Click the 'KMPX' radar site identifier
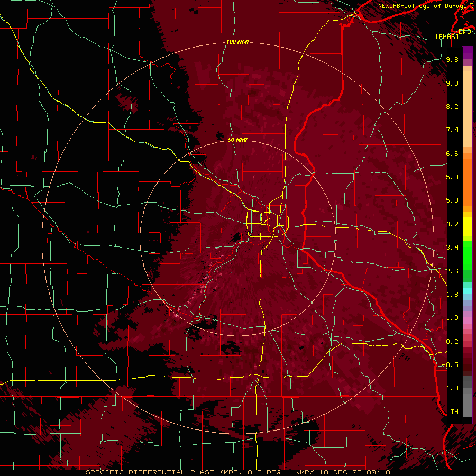The height and width of the screenshot is (476, 476). 304,472
